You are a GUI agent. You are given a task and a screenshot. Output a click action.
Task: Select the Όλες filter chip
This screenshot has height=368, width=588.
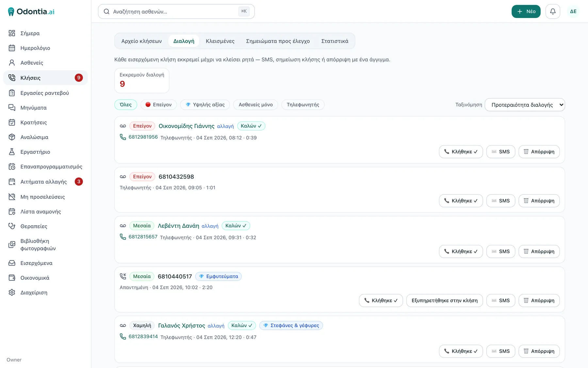pos(126,105)
